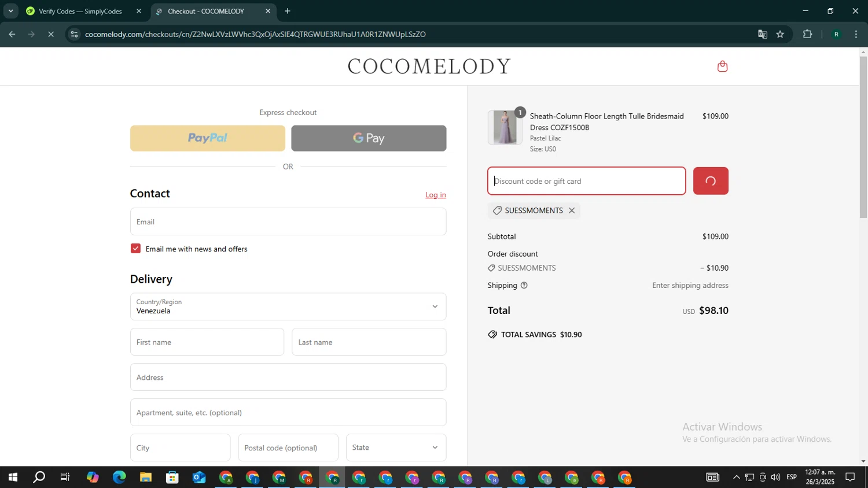Click the total amount $98.10
868x488 pixels.
point(713,310)
